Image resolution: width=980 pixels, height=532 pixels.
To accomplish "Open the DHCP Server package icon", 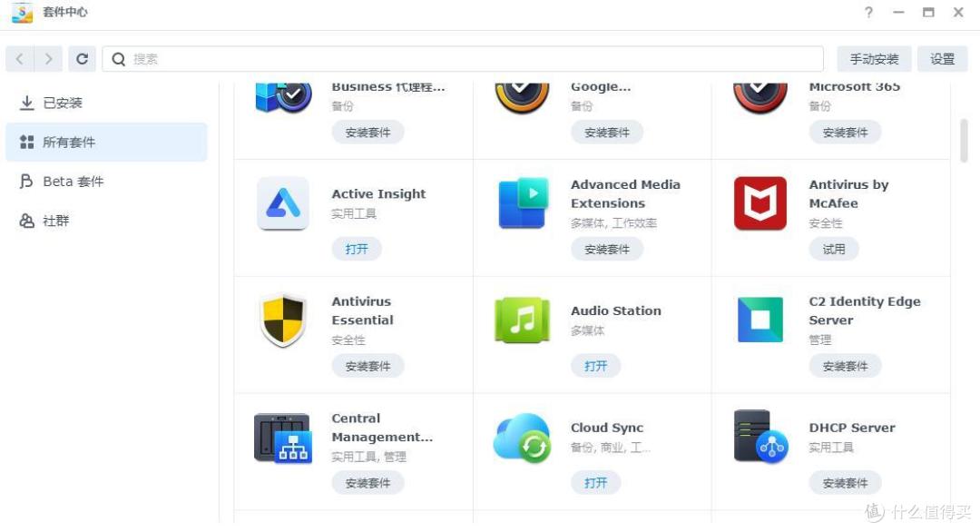I will (760, 437).
